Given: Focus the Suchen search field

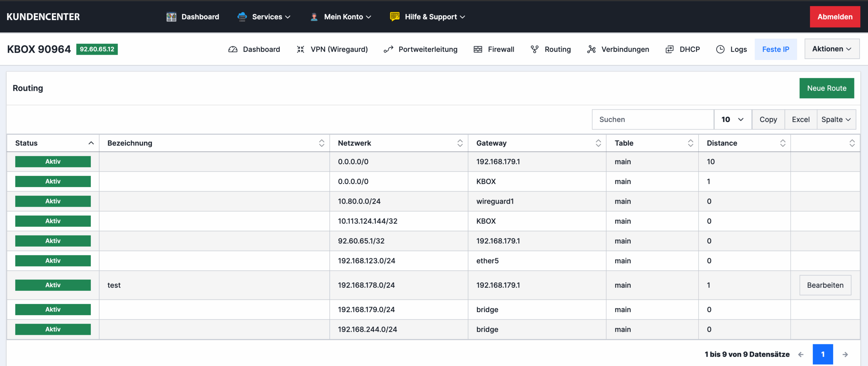Looking at the screenshot, I should tap(653, 119).
